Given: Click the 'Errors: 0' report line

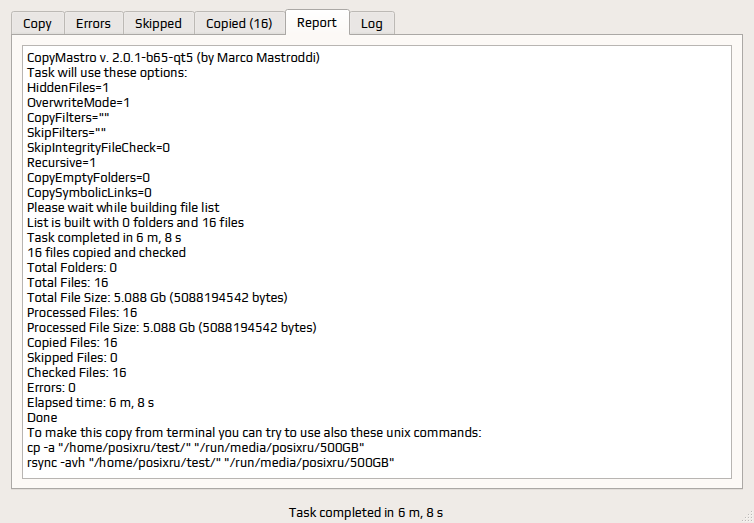Looking at the screenshot, I should (x=51, y=387).
